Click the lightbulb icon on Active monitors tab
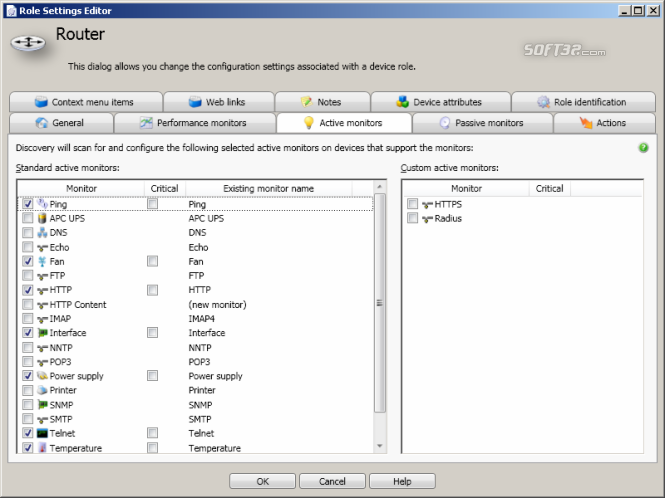Image resolution: width=665 pixels, height=498 pixels. point(309,123)
